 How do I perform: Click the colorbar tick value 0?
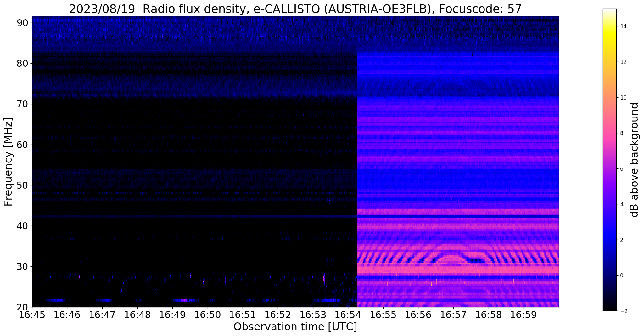click(621, 276)
